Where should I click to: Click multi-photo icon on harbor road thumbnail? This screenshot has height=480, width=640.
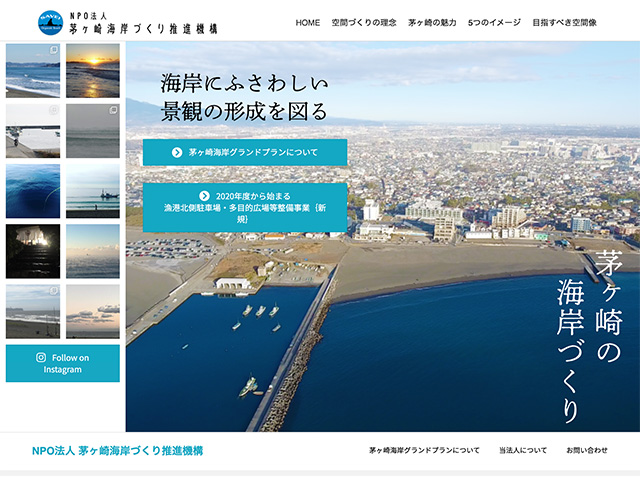pos(53,110)
